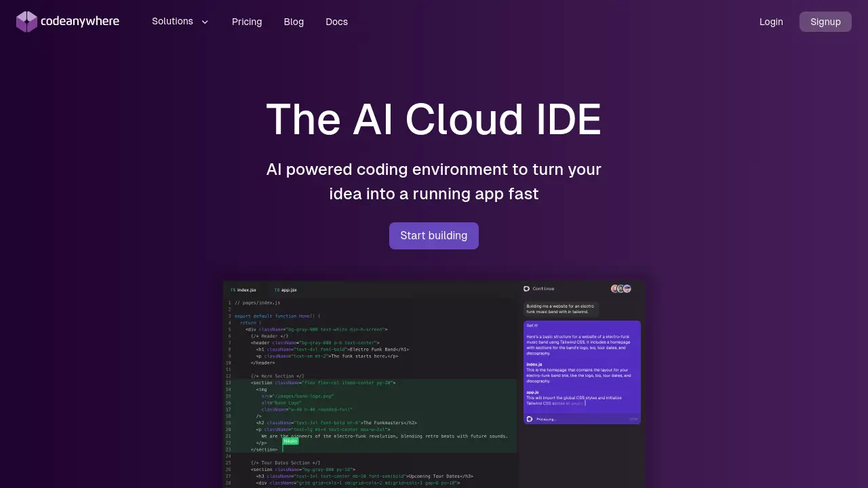Switch to the app.jsx tab
868x488 pixels.
pos(289,289)
